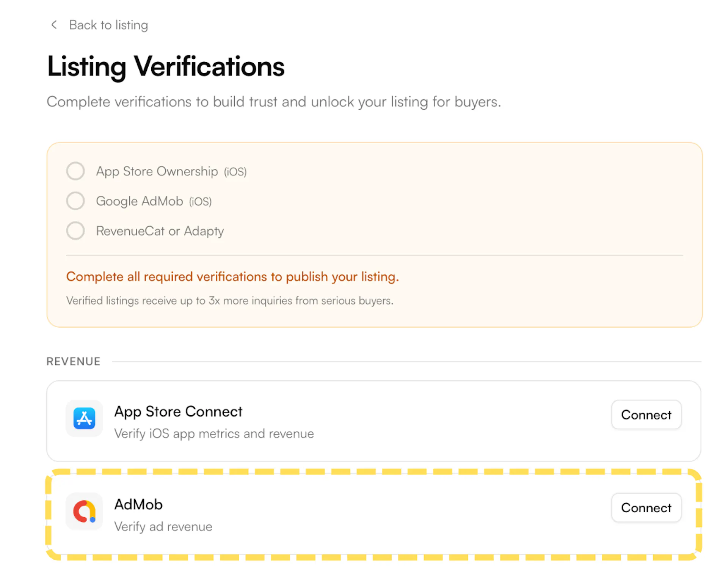Click the REVENUE section header
This screenshot has width=728, height=573.
[x=74, y=361]
